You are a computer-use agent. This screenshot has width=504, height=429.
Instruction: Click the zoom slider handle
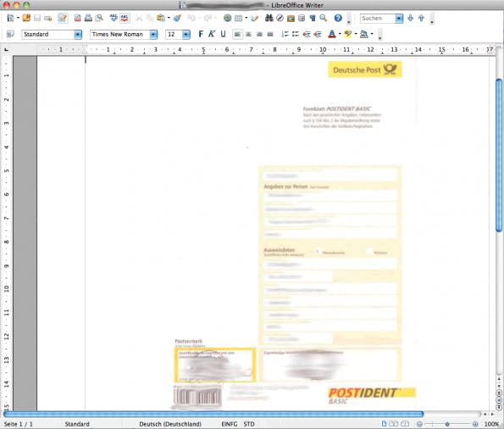pos(447,424)
